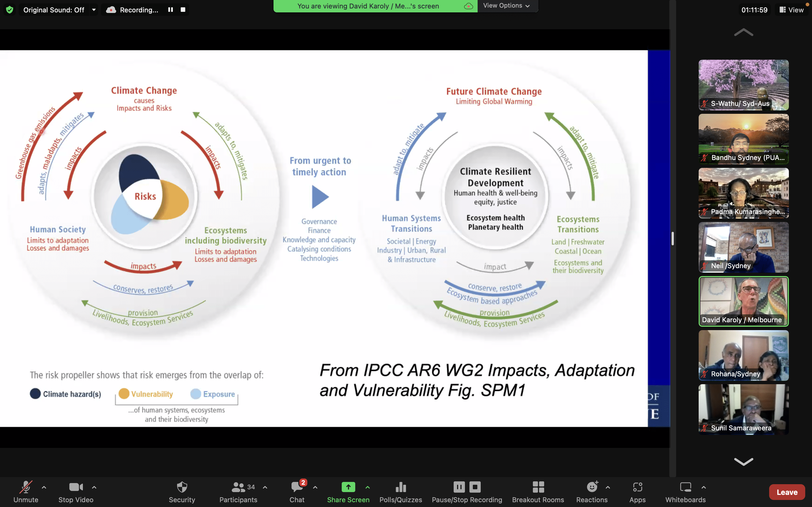Expand audio options caret beside Unmute

click(44, 487)
